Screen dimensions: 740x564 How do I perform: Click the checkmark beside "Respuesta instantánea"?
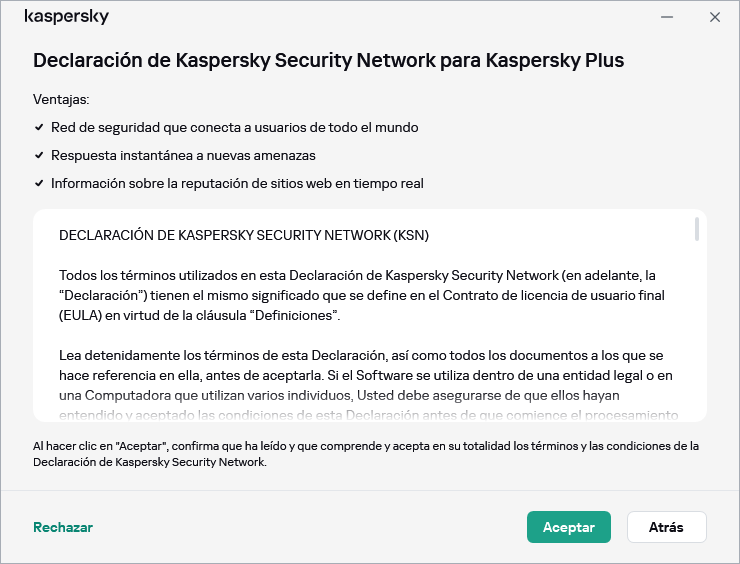point(39,156)
